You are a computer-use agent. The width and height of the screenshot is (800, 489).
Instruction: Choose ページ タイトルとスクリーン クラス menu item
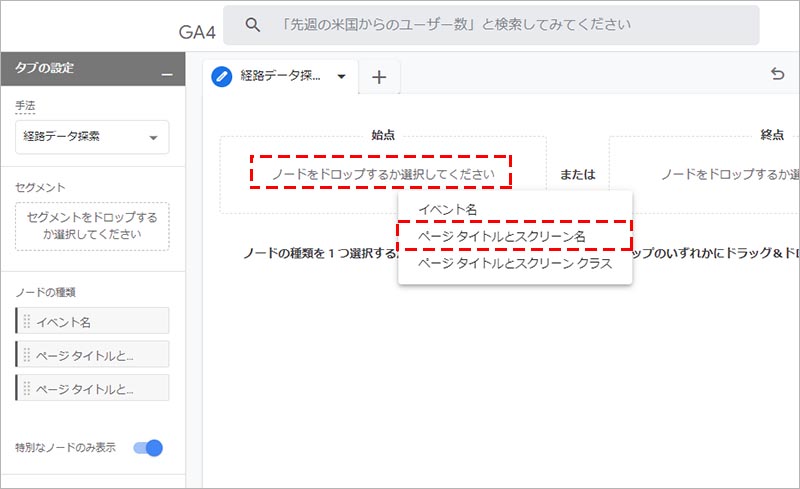pos(515,263)
